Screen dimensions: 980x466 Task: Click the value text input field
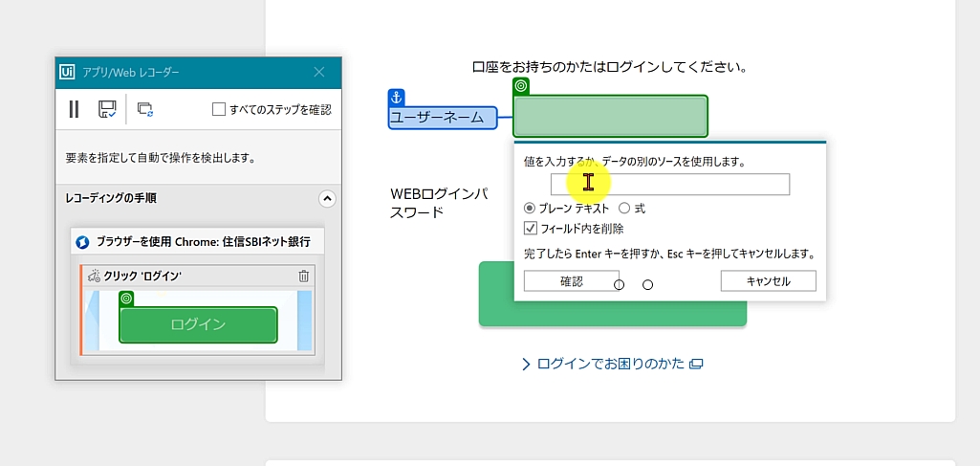(669, 184)
